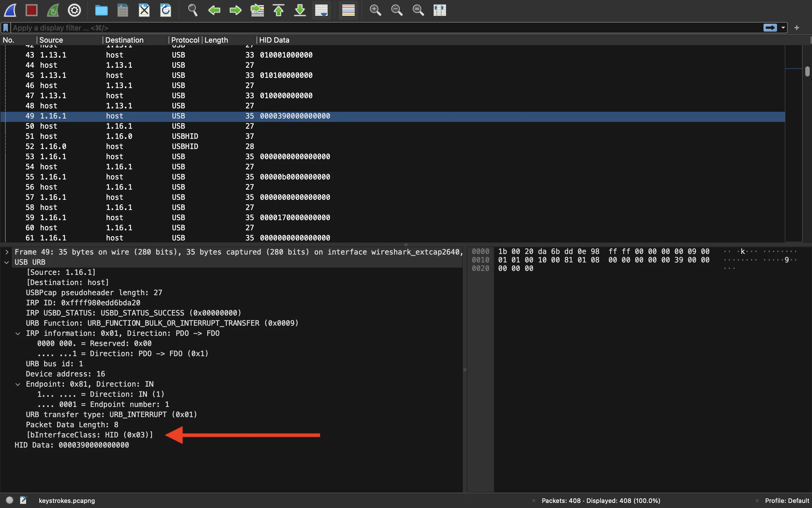Click the packet list vertical scrollbar handle
This screenshot has height=508, width=812.
tap(807, 72)
